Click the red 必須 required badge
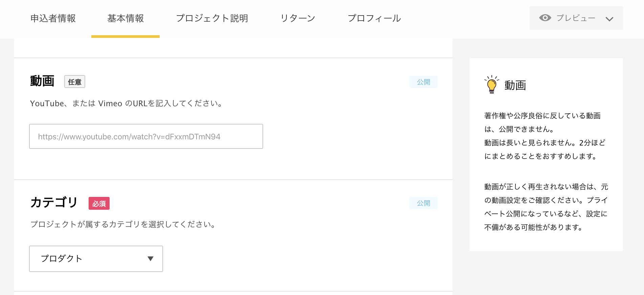 99,204
